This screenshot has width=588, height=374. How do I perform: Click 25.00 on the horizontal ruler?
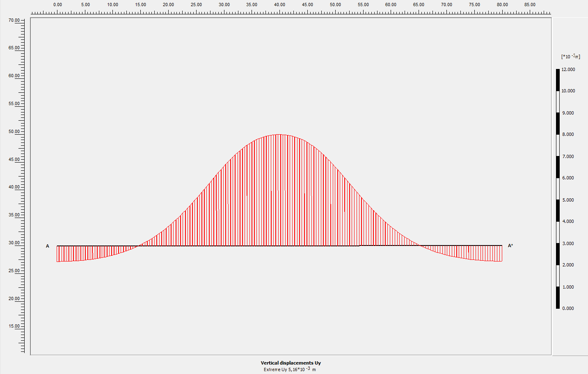coord(196,5)
